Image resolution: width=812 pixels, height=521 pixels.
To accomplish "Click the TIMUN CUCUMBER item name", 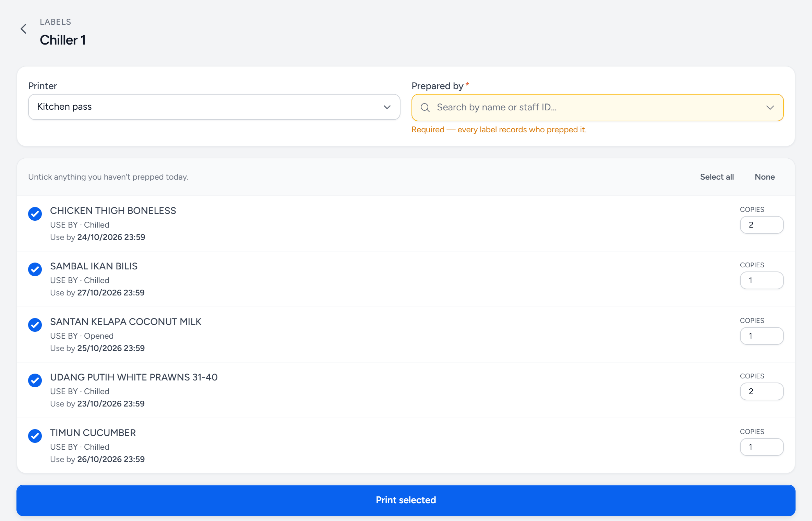I will click(x=93, y=433).
